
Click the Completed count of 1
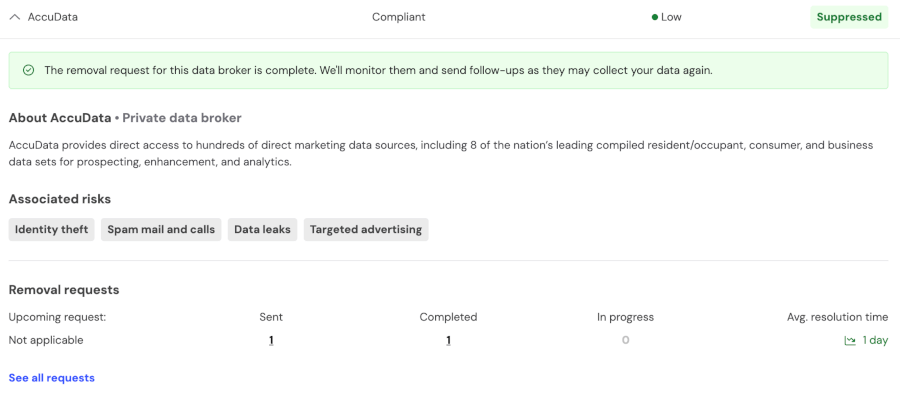(x=448, y=341)
